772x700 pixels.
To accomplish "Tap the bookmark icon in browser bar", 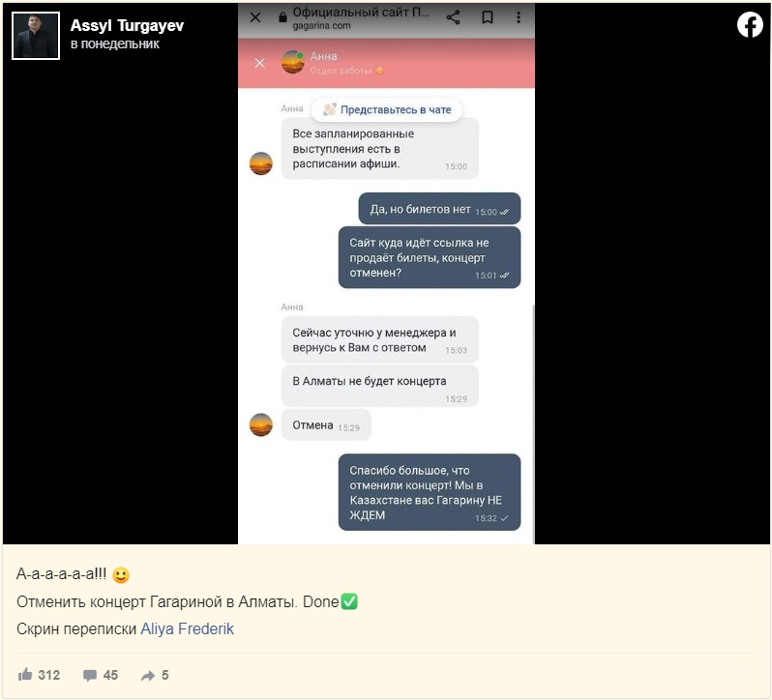I will point(488,17).
